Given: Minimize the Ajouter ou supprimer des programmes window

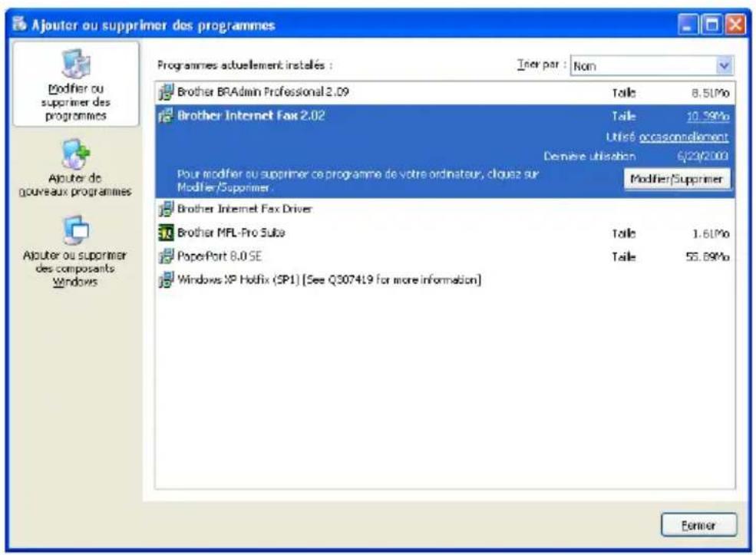Looking at the screenshot, I should pyautogui.click(x=687, y=24).
